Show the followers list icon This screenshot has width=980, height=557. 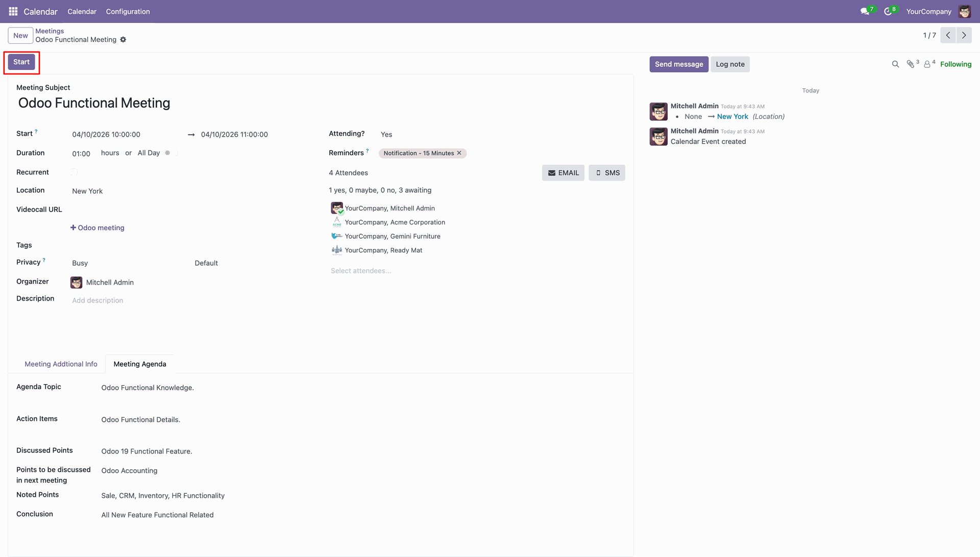(927, 64)
